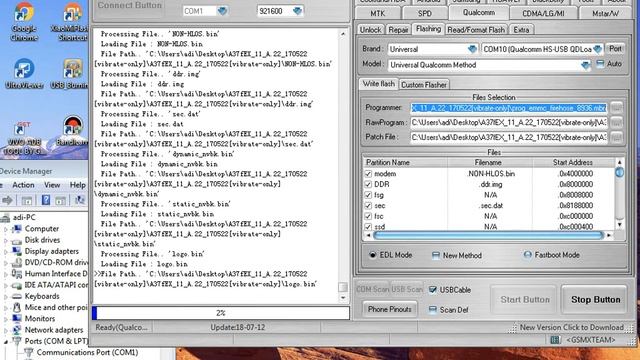Open USB Burning tool desktop icon

coord(70,73)
